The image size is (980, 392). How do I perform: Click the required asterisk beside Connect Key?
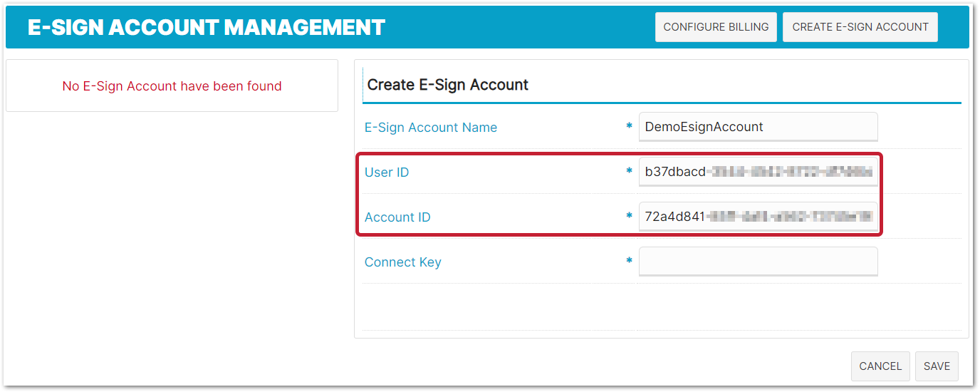point(629,262)
